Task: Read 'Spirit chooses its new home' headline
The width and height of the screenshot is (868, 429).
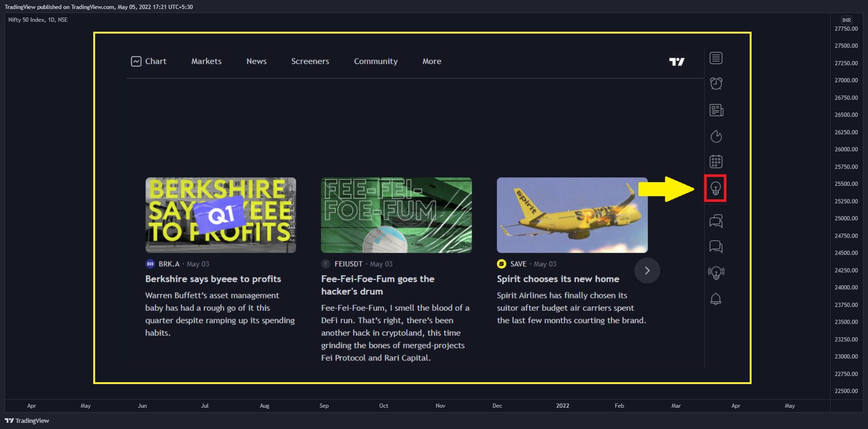Action: (558, 279)
